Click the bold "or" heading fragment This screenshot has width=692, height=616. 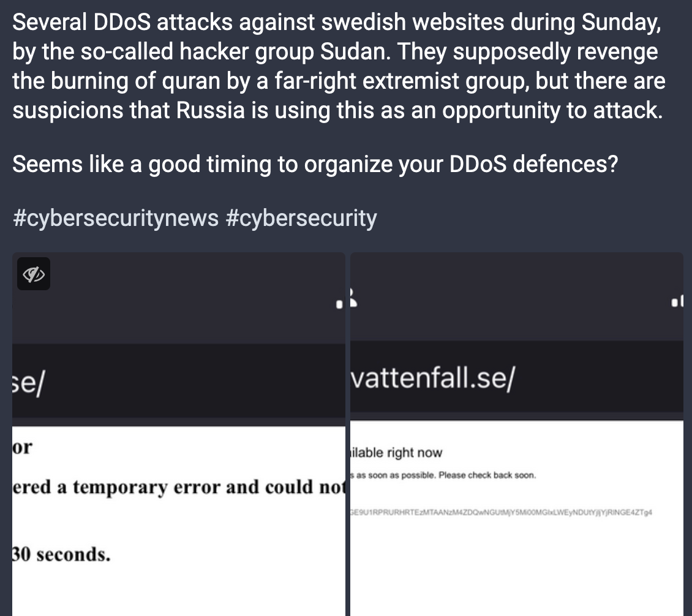pyautogui.click(x=23, y=448)
